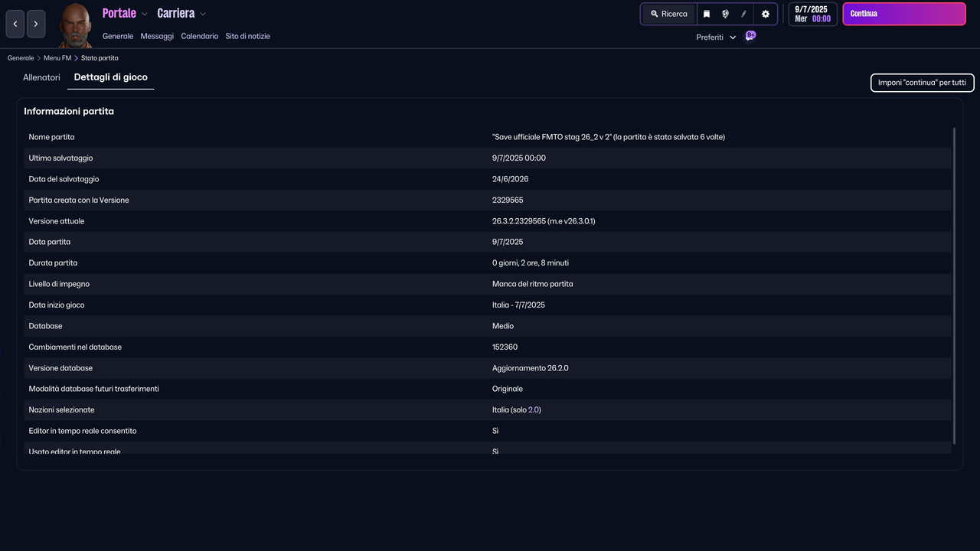Viewport: 980px width, 551px height.
Task: Open settings via the gear icon
Action: (x=765, y=14)
